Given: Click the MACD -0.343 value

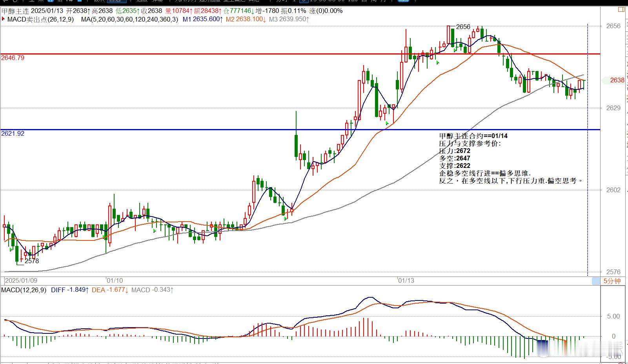Looking at the screenshot, I should pos(153,290).
